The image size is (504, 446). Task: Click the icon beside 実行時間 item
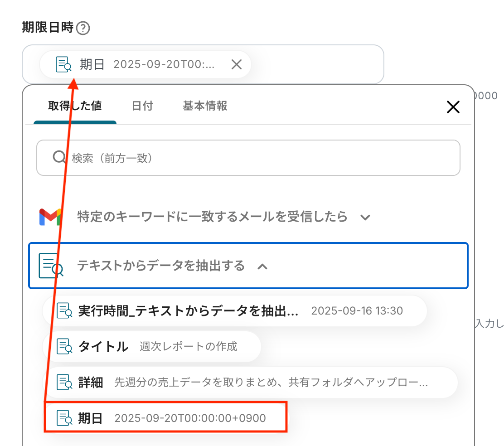tap(64, 311)
